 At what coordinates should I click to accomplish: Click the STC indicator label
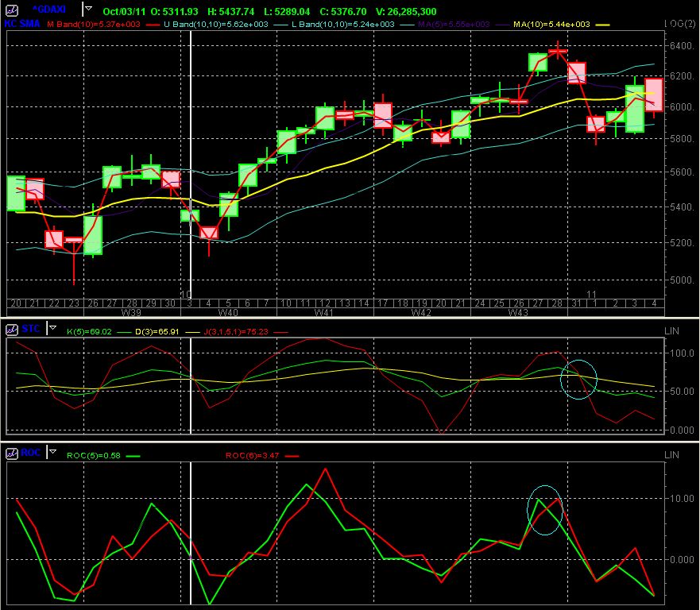point(30,328)
